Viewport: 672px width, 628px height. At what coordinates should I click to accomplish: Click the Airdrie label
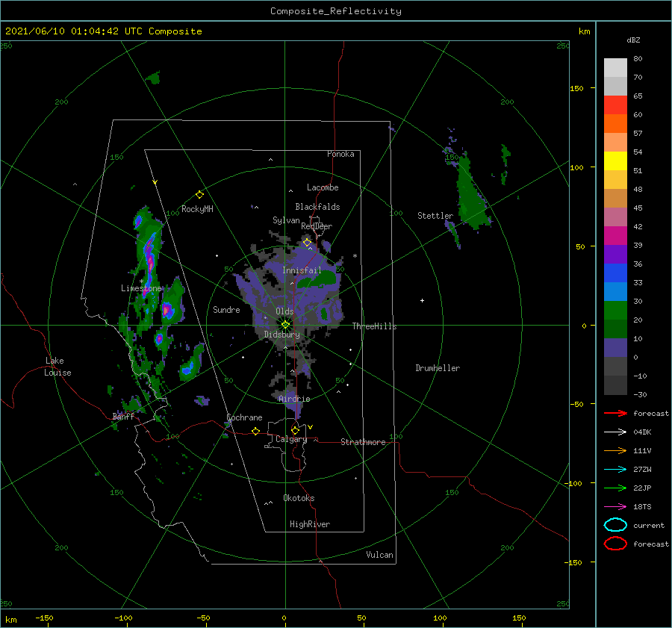pyautogui.click(x=294, y=399)
